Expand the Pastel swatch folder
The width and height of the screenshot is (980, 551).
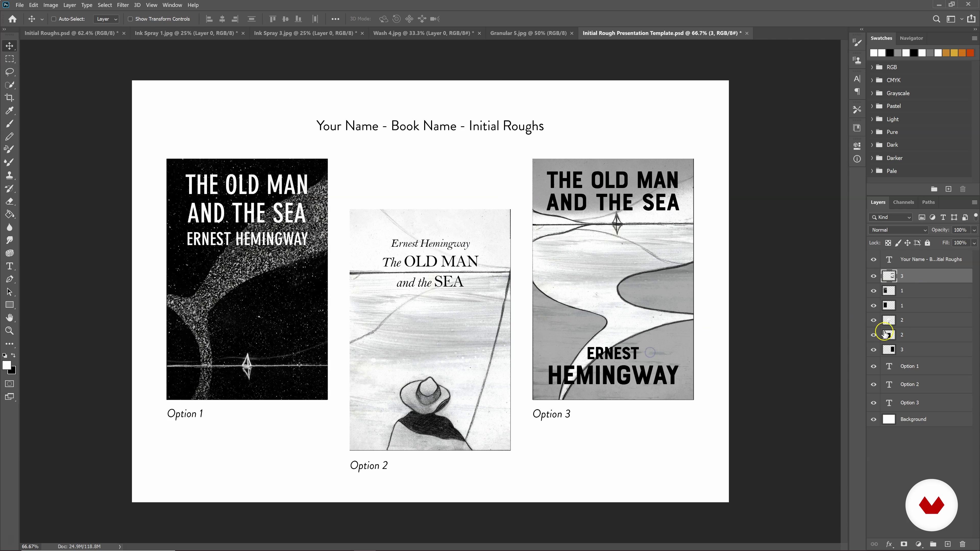coord(872,106)
